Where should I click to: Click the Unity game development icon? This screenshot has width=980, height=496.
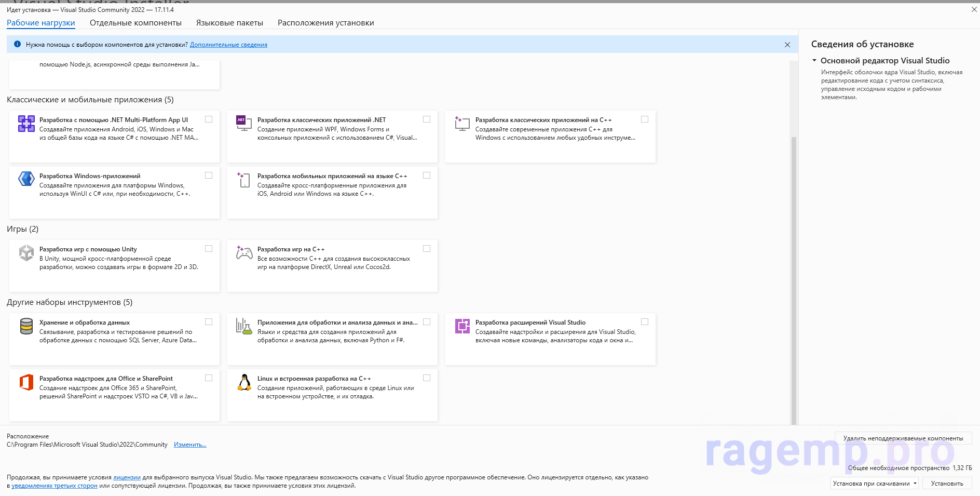point(26,252)
